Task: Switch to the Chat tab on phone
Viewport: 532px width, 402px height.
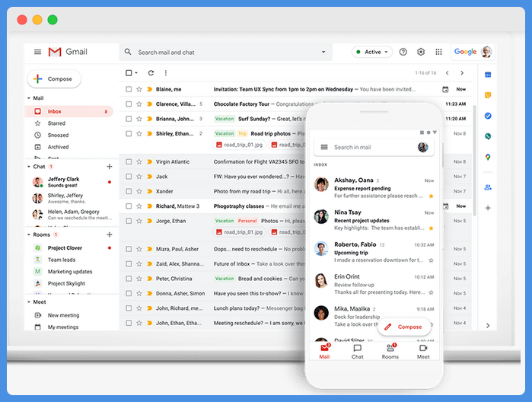Action: click(x=357, y=352)
